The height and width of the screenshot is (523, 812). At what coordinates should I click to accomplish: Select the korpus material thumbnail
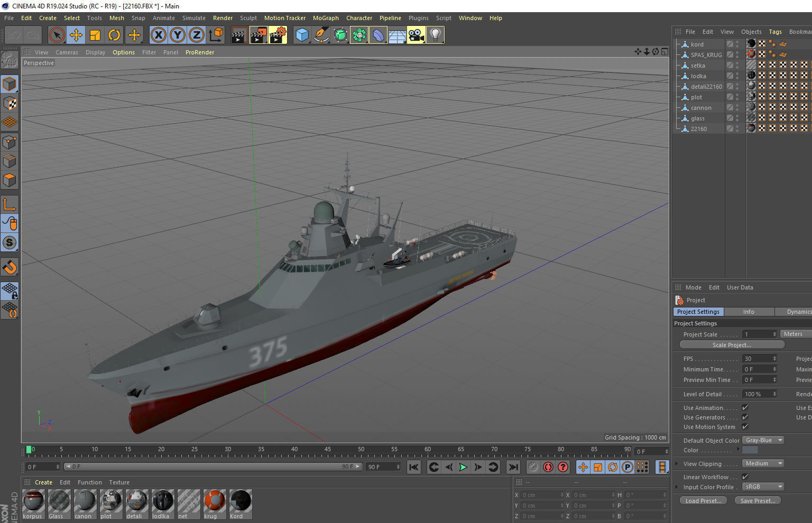[33, 504]
